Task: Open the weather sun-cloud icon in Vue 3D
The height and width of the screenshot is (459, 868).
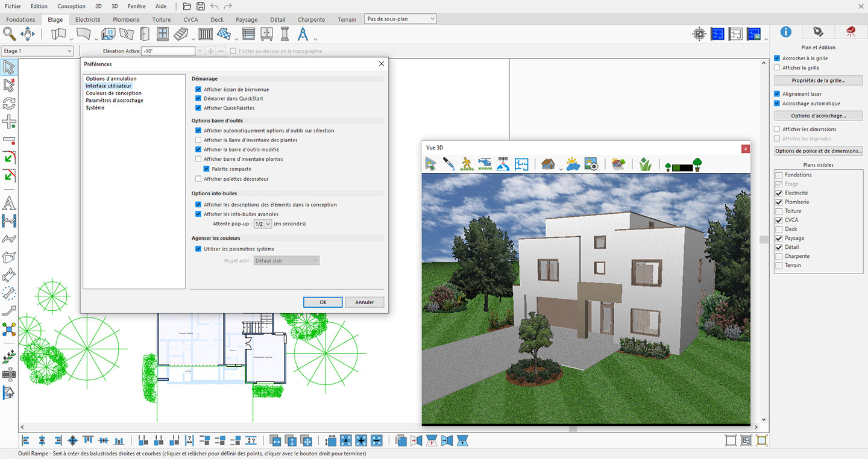Action: (573, 164)
